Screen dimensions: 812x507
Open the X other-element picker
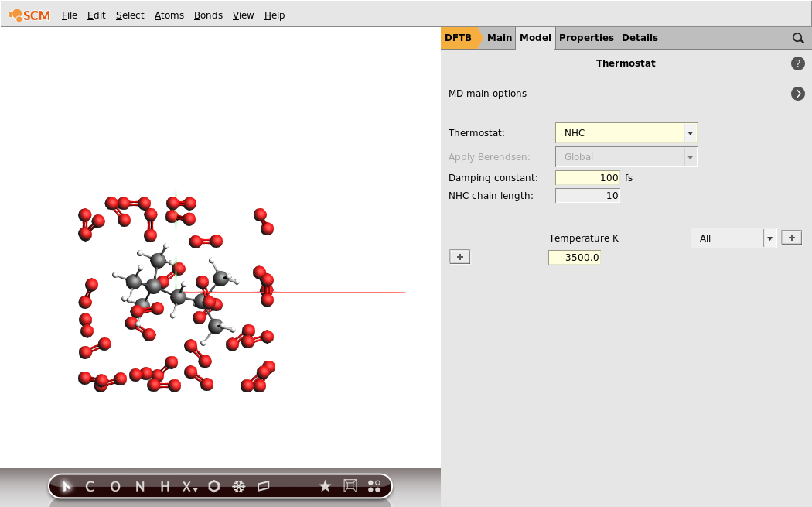(x=189, y=486)
